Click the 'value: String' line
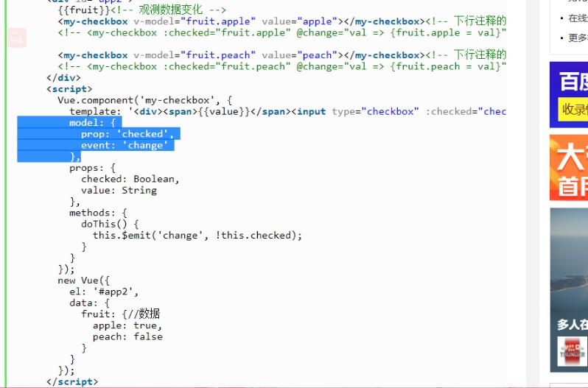This screenshot has height=388, width=588. [x=119, y=190]
